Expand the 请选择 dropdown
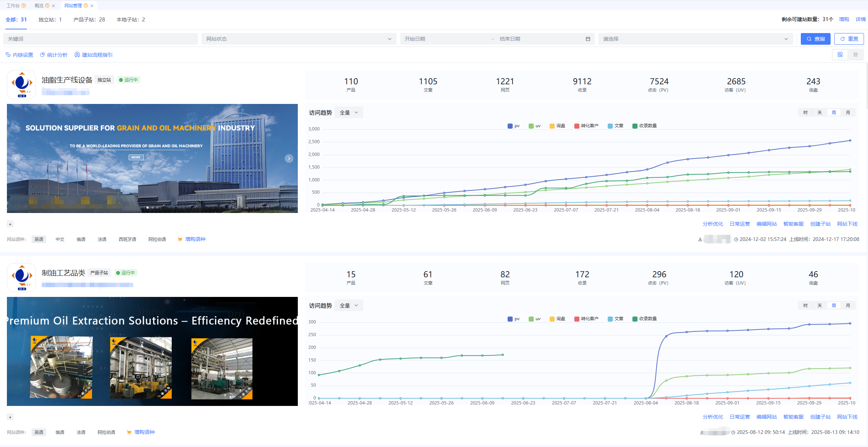The height and width of the screenshot is (447, 868). (x=695, y=39)
